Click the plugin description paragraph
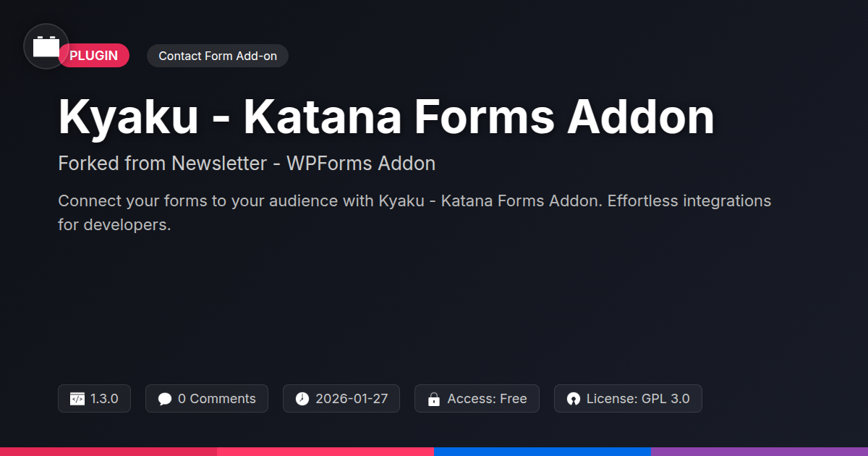The image size is (868, 456). [x=414, y=213]
